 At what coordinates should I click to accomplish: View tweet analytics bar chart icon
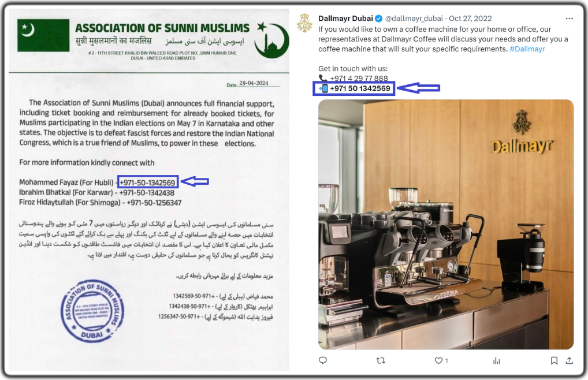click(x=497, y=360)
